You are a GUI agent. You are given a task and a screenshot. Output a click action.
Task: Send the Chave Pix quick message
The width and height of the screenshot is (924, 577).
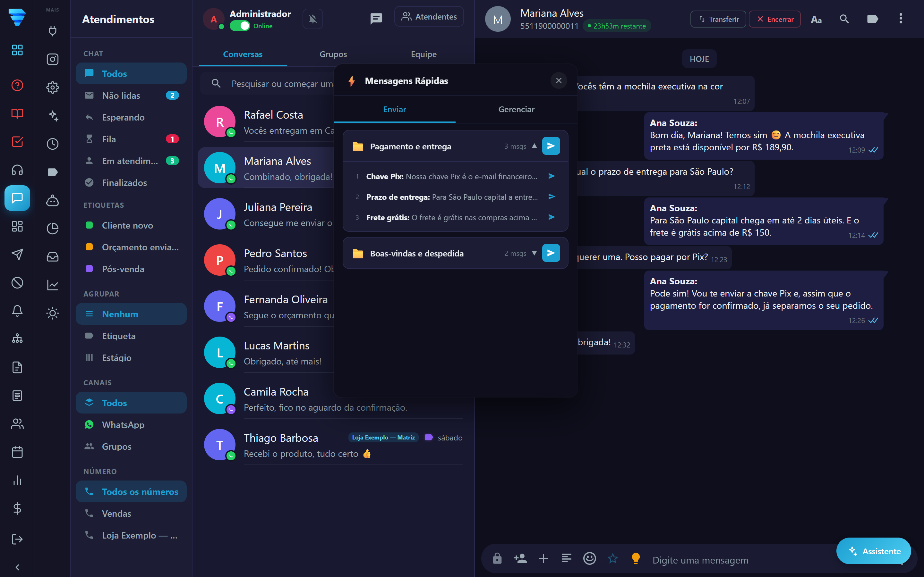click(551, 176)
